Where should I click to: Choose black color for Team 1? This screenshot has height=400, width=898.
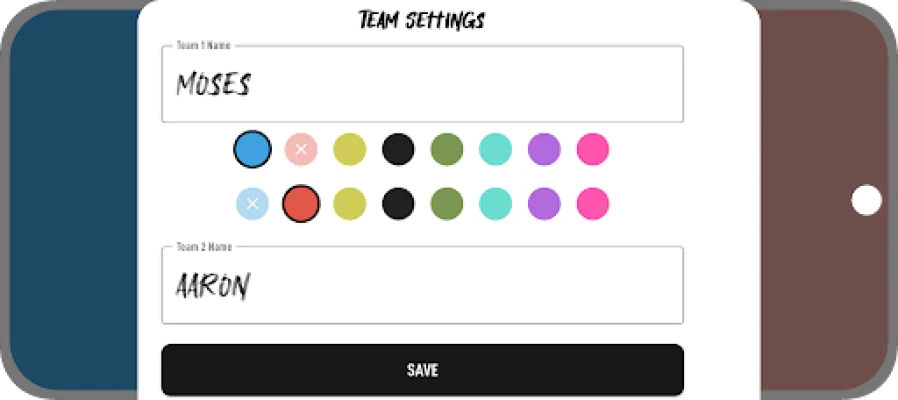pos(398,149)
